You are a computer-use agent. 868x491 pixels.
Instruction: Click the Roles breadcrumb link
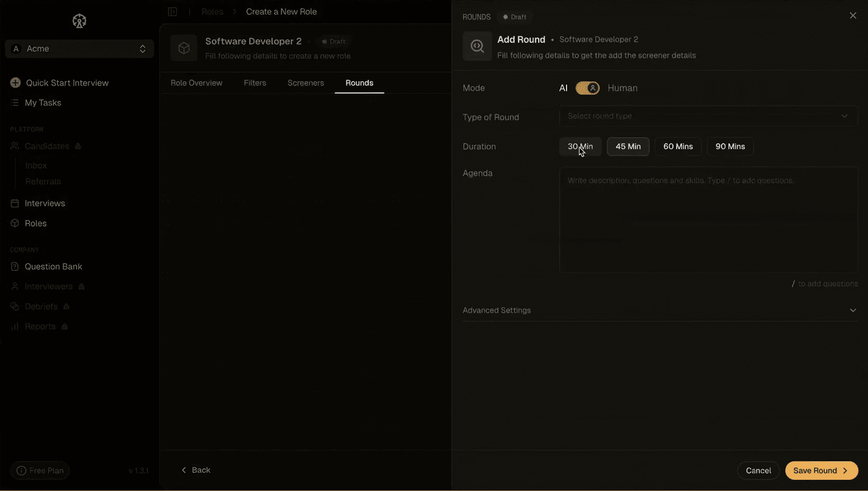[212, 12]
